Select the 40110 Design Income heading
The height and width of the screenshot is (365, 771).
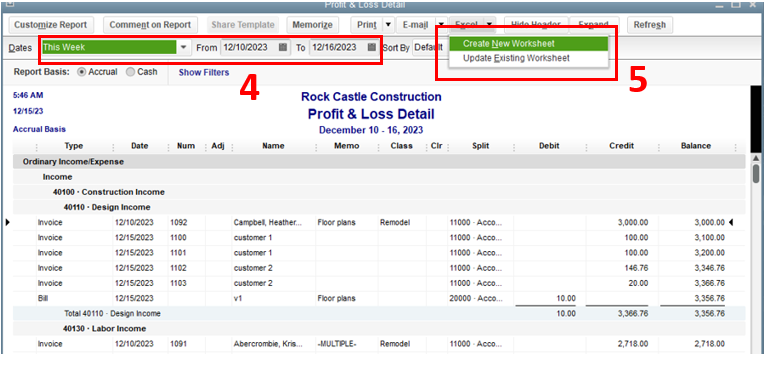(x=379, y=207)
